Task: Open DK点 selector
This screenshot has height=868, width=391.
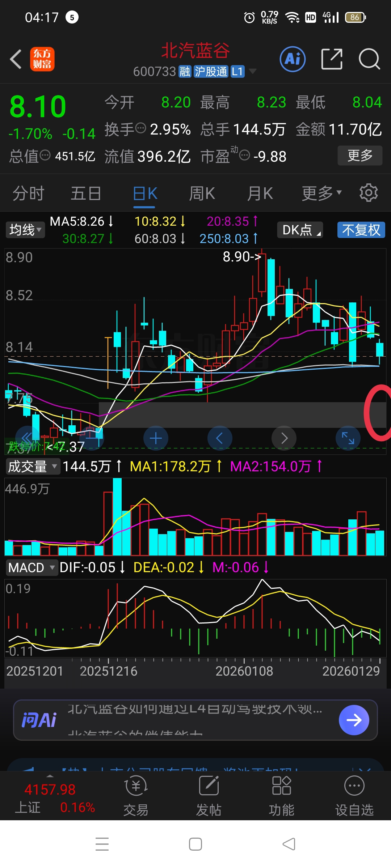Action: click(300, 230)
